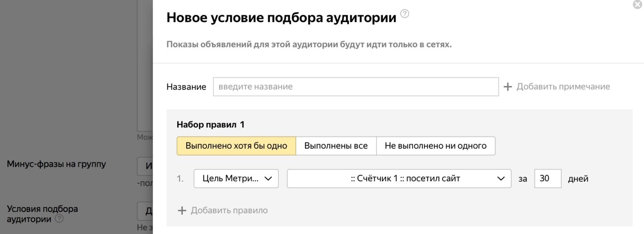Click the Набор правил 1 heading
Viewport: 644px width, 234px height.
pos(210,124)
